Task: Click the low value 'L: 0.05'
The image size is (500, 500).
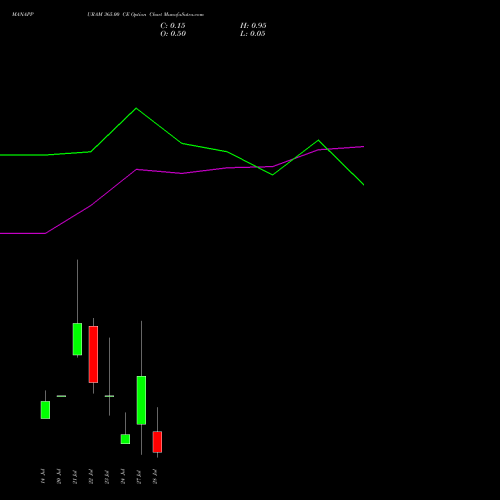Action: click(x=253, y=34)
